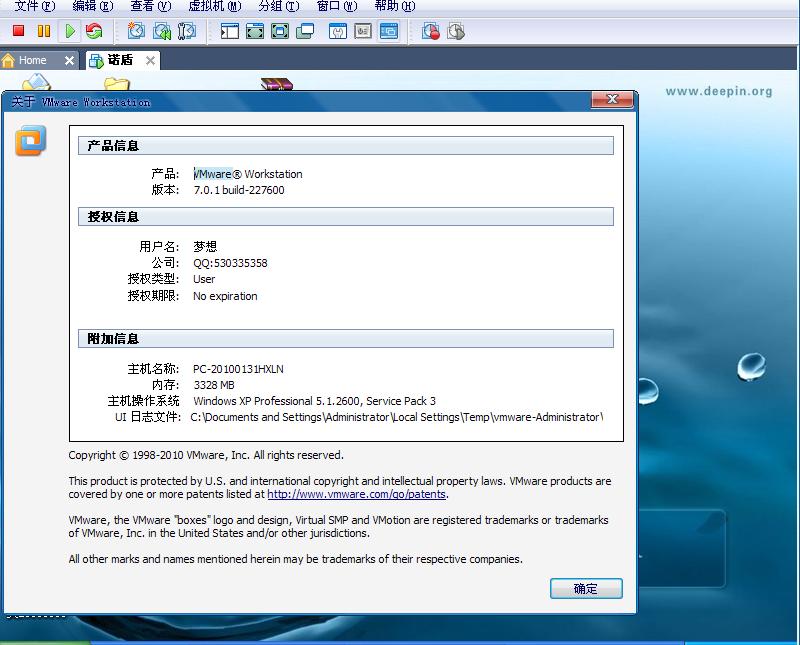Open the 窗口(W) menu
The image size is (800, 645).
point(337,6)
